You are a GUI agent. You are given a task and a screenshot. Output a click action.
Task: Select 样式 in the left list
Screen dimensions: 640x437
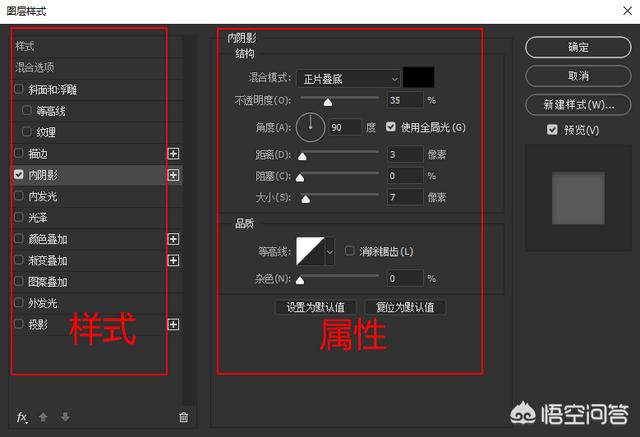[25, 46]
